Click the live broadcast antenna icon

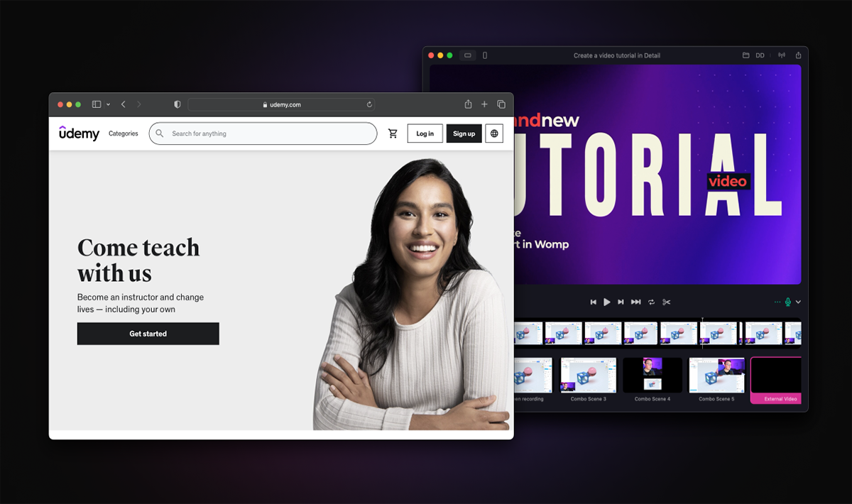782,55
